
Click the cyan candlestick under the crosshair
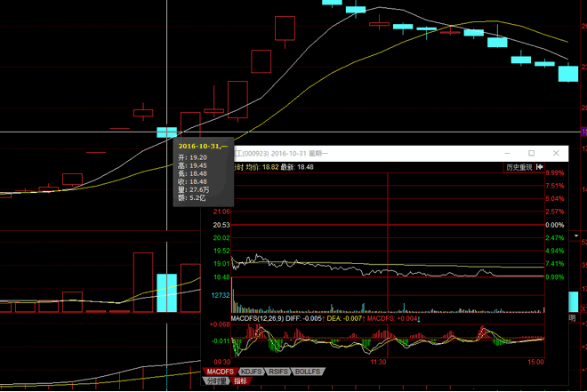click(x=166, y=132)
